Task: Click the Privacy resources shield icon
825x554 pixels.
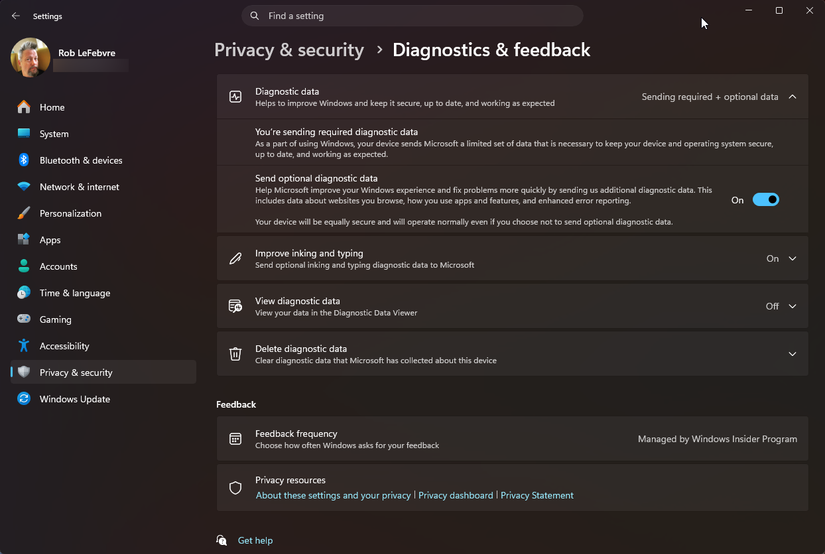Action: (235, 488)
